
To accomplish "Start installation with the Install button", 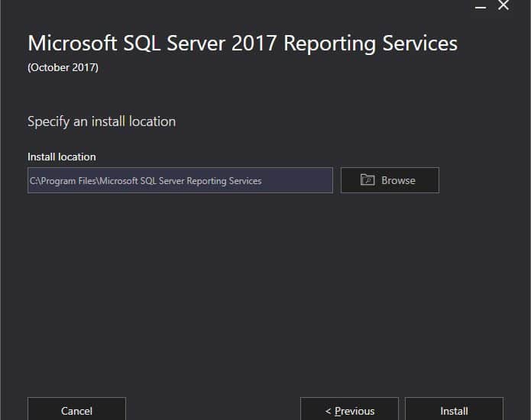I will tap(454, 409).
